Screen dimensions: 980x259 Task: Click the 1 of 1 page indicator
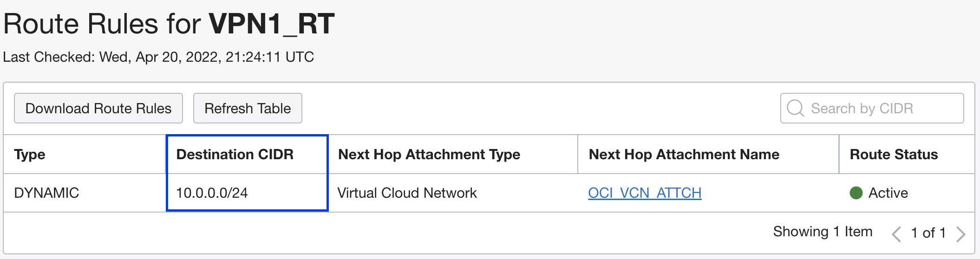coord(928,233)
